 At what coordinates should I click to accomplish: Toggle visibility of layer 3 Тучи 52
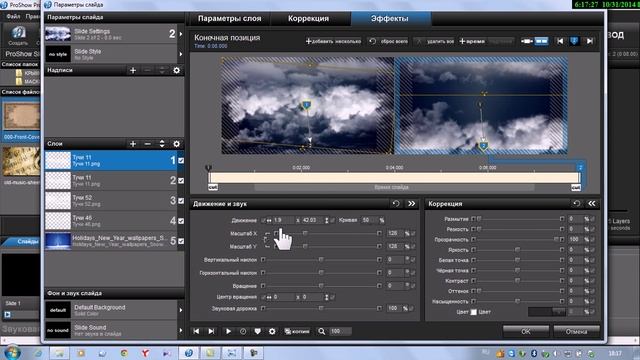coord(181,201)
